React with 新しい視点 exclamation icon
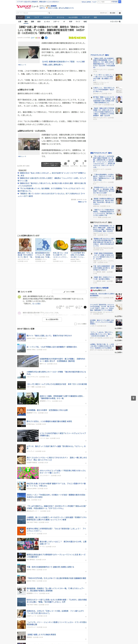The width and height of the screenshot is (138, 644). (83, 163)
